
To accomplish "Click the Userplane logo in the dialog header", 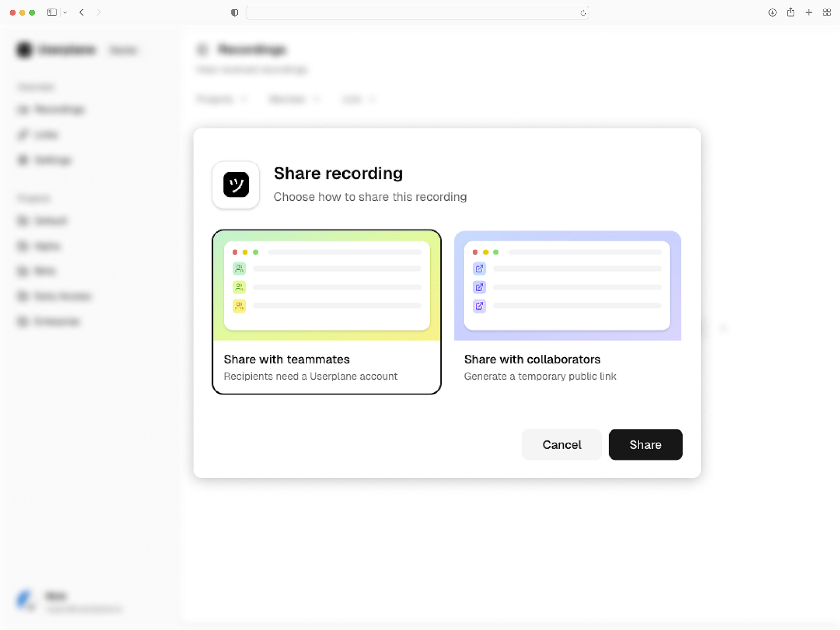I will tap(236, 185).
